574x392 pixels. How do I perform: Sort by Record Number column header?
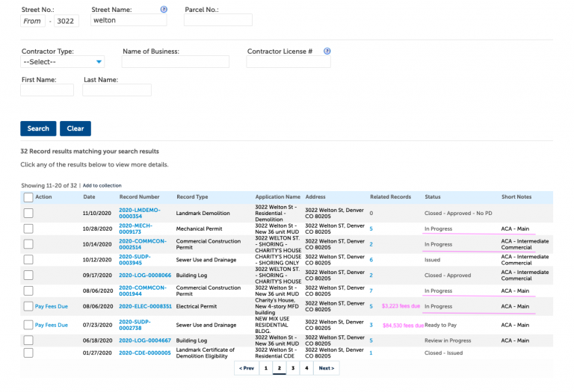coord(139,196)
